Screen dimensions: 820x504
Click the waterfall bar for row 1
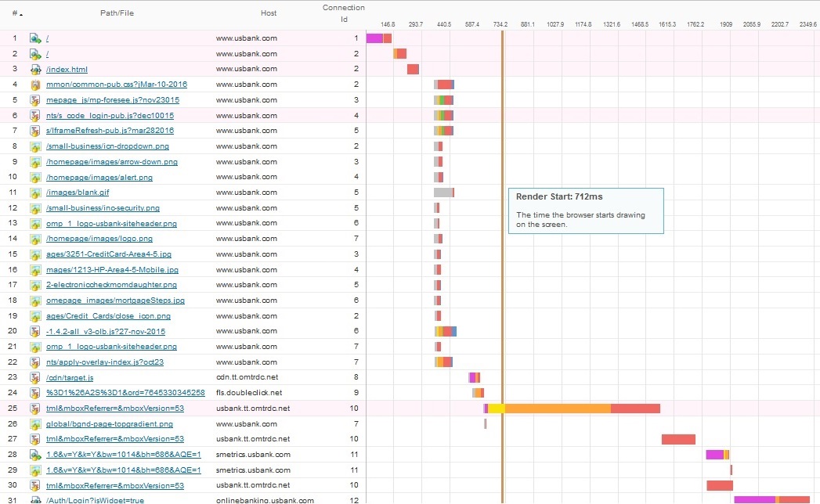378,38
